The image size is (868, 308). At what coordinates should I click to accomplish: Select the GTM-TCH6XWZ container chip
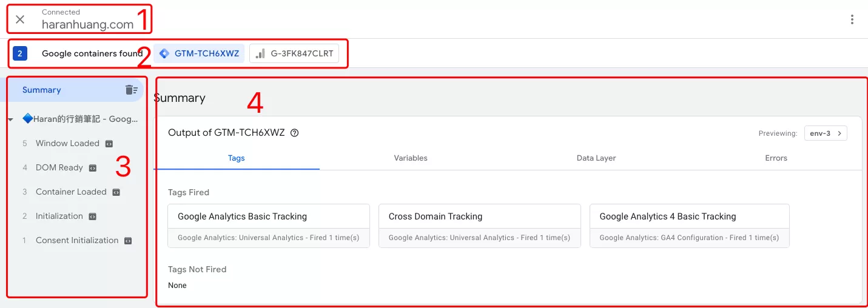pyautogui.click(x=199, y=53)
